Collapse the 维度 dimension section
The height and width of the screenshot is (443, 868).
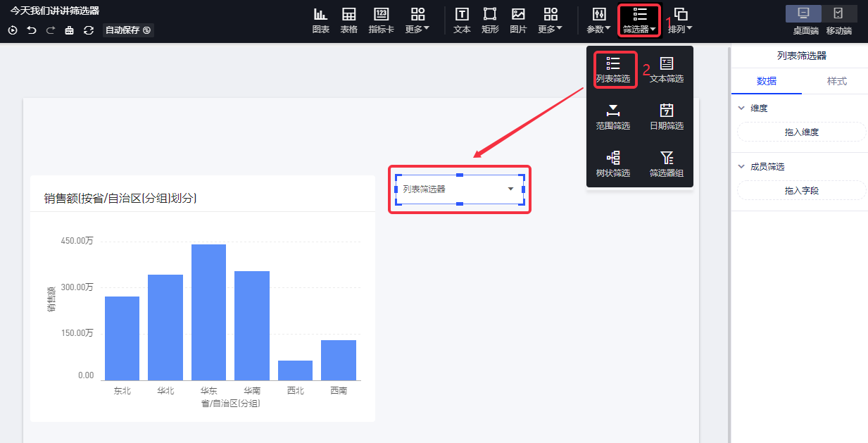pyautogui.click(x=741, y=108)
